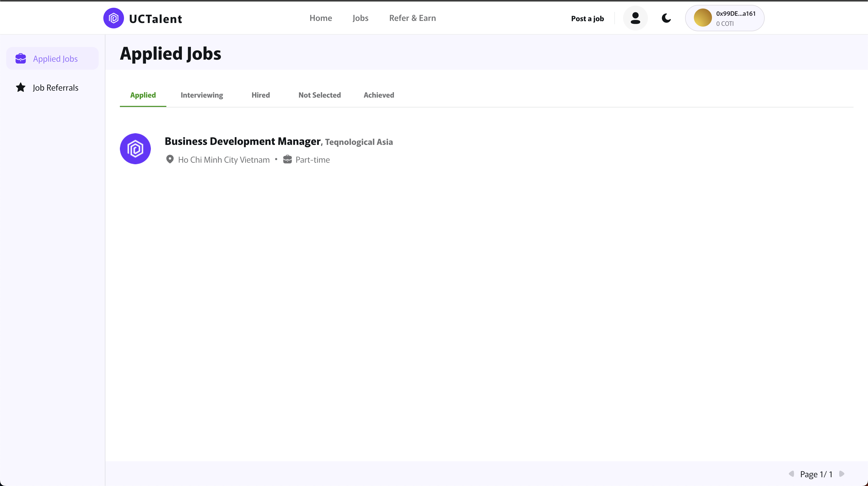This screenshot has height=486, width=868.
Task: Open the Not Selected tab
Action: [320, 95]
